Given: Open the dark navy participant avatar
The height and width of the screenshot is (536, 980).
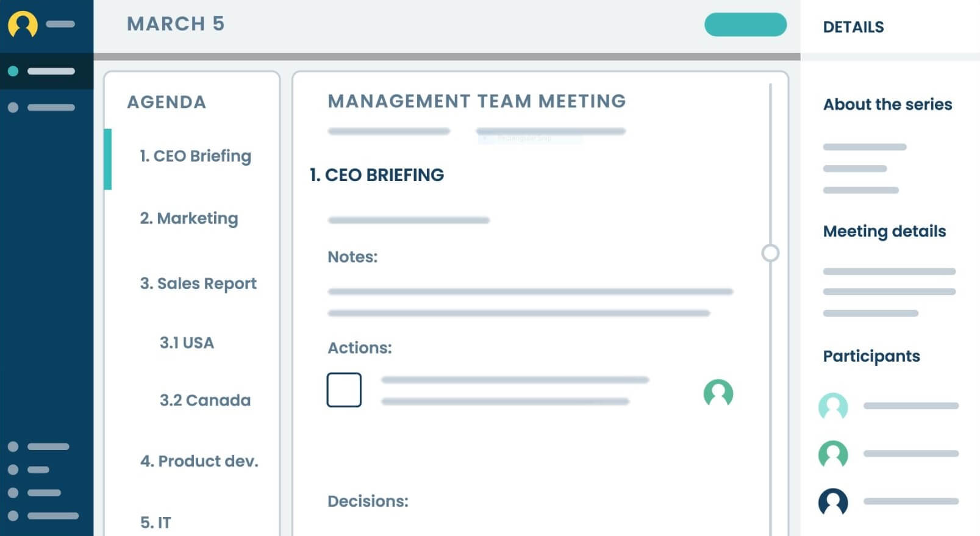Looking at the screenshot, I should [832, 502].
